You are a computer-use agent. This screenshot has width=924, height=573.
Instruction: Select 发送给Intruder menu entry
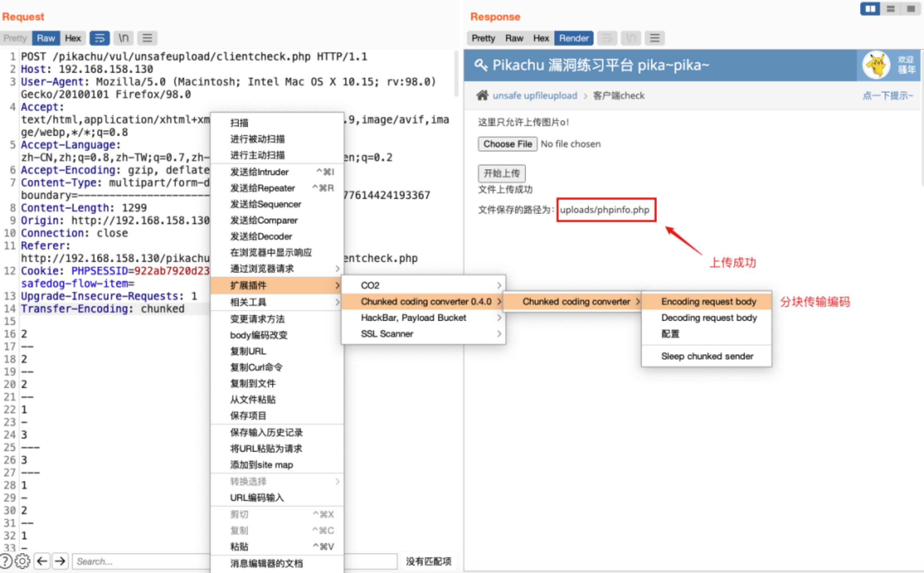click(277, 172)
